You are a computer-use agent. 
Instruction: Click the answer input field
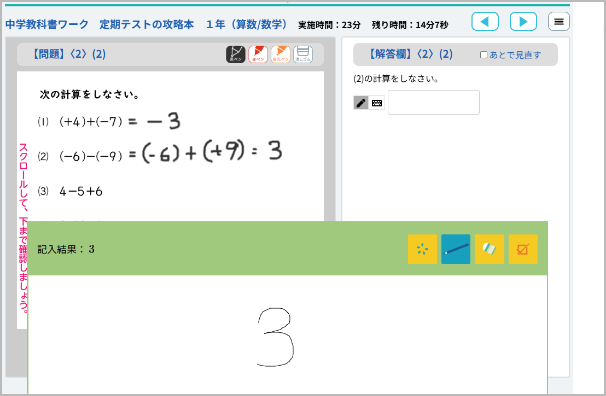(434, 102)
